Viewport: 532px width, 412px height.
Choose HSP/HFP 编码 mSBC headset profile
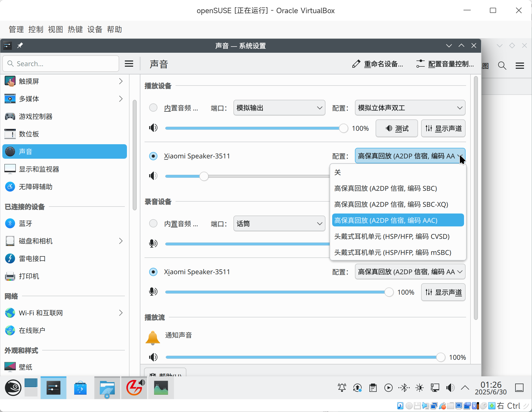tap(398, 252)
